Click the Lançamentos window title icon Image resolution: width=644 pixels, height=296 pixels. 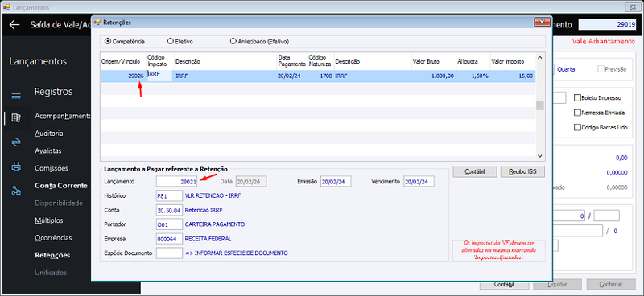(x=6, y=7)
